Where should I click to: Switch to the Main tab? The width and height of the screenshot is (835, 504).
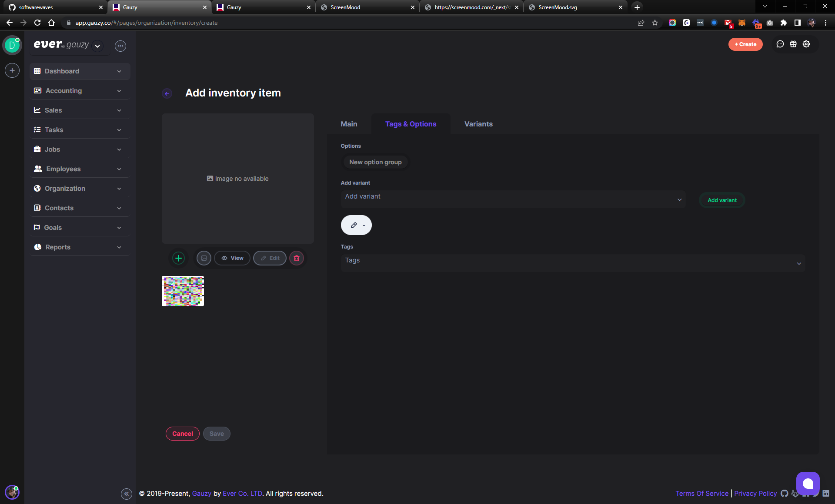pyautogui.click(x=348, y=124)
